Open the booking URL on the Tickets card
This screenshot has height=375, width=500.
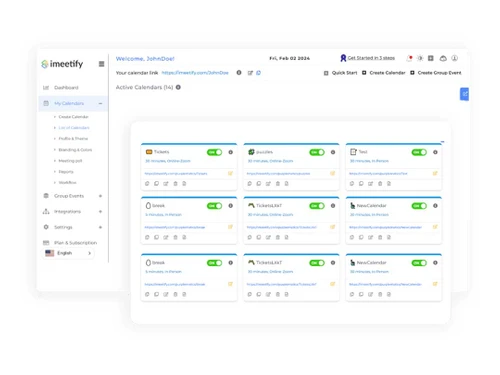176,173
